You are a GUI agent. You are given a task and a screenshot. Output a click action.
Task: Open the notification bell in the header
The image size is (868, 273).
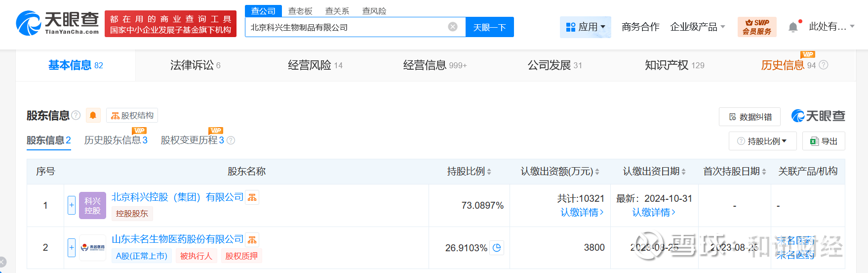pos(793,27)
